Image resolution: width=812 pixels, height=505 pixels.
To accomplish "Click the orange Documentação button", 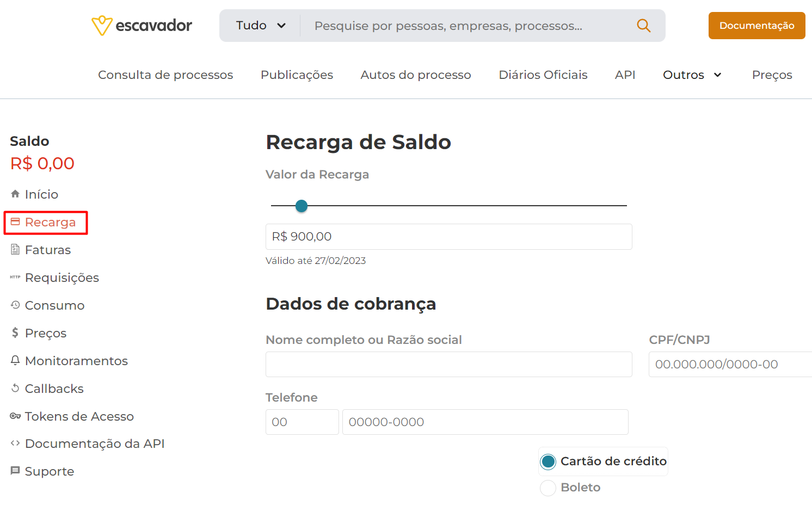I will point(756,26).
